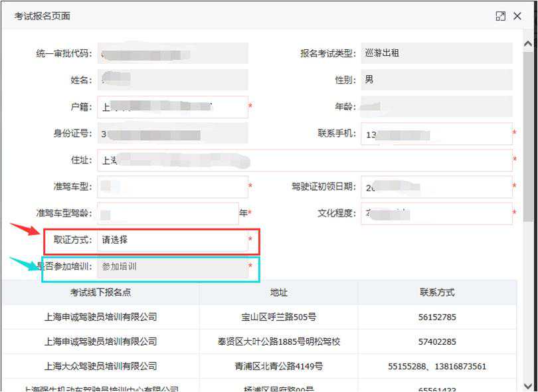Click the 是否参加培训 field showing 参加培训

coord(173,266)
